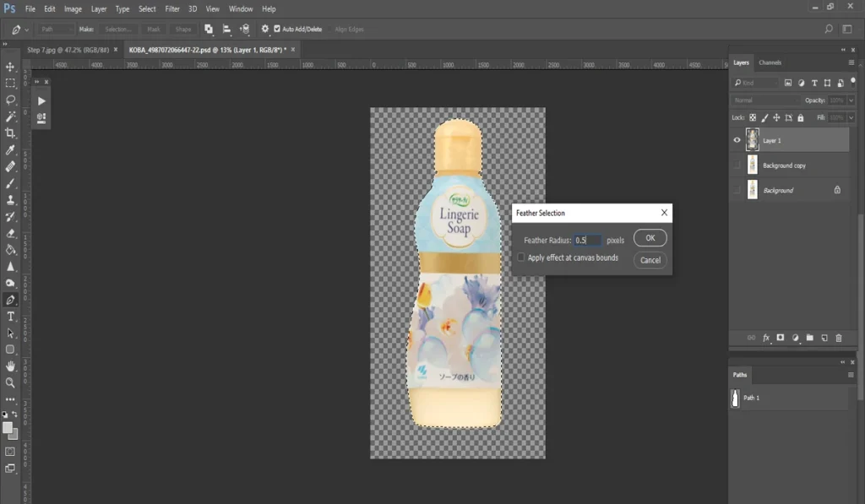Expand the toolbar double-arrow
865x504 pixels.
5,44
